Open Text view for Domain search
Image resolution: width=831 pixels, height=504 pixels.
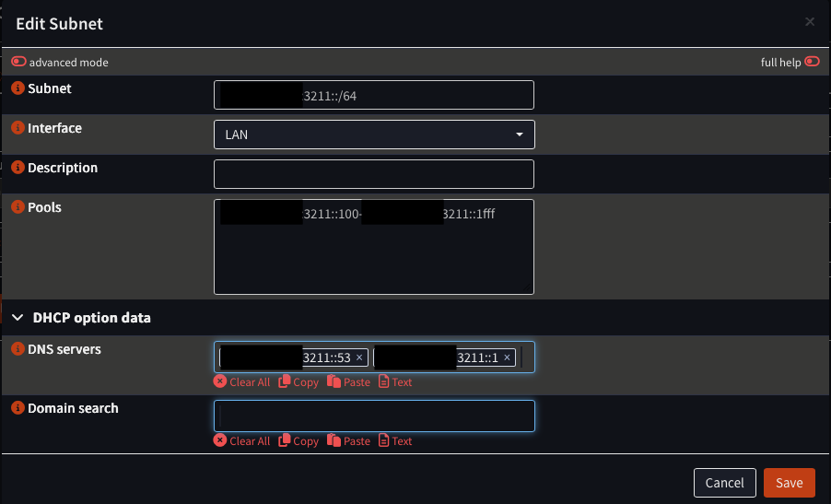pos(395,441)
